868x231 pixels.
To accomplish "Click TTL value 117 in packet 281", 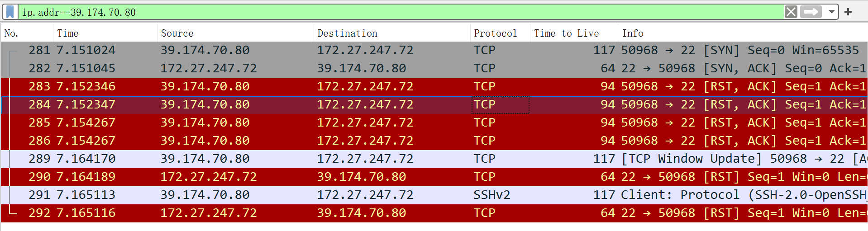I will click(x=604, y=50).
